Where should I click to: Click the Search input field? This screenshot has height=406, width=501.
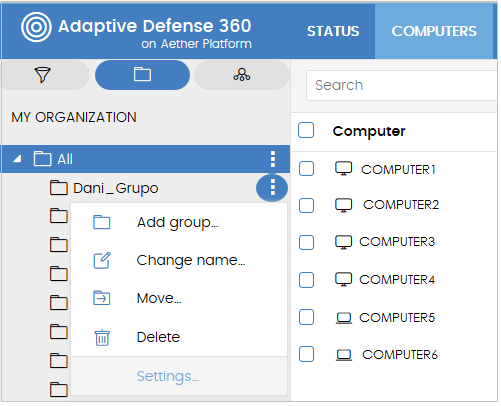click(x=402, y=85)
